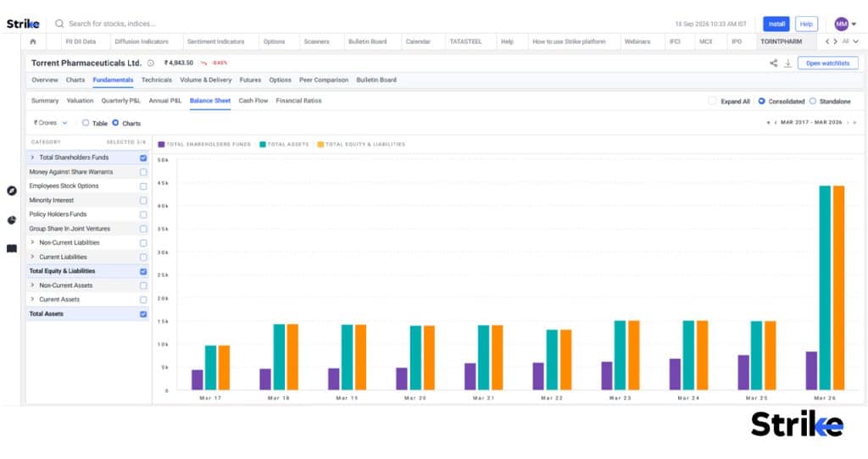Uncheck Total Equity & Liabilities checkbox
The width and height of the screenshot is (868, 459).
coord(143,272)
